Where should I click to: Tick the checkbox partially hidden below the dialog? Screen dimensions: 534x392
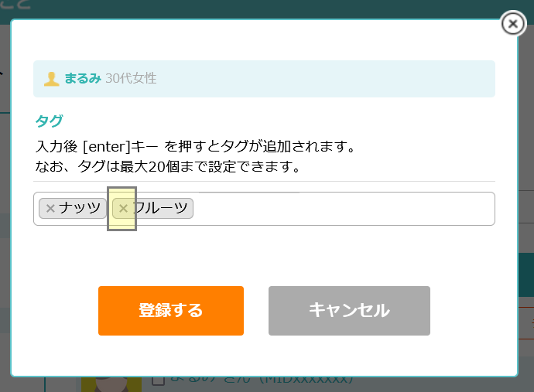[x=159, y=380]
